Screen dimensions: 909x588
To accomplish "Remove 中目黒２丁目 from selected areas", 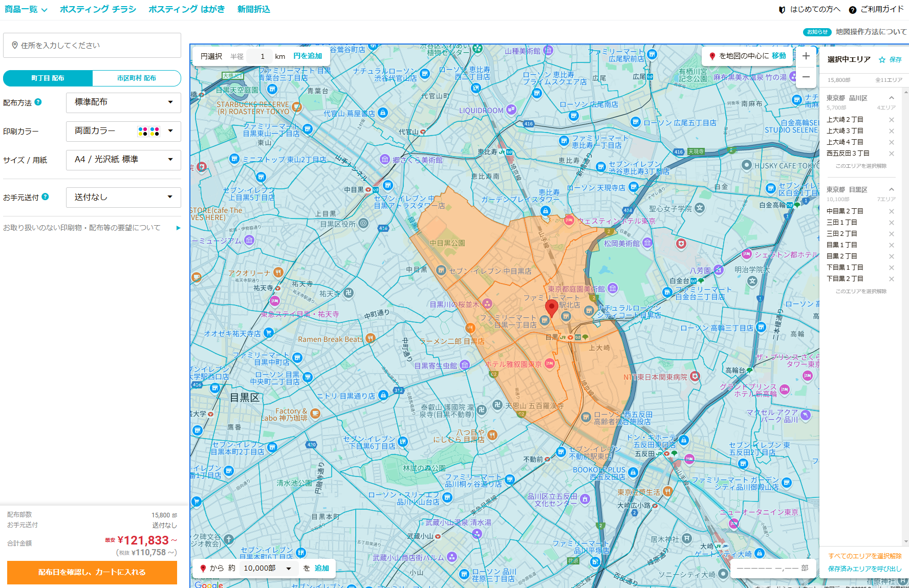I will point(891,211).
